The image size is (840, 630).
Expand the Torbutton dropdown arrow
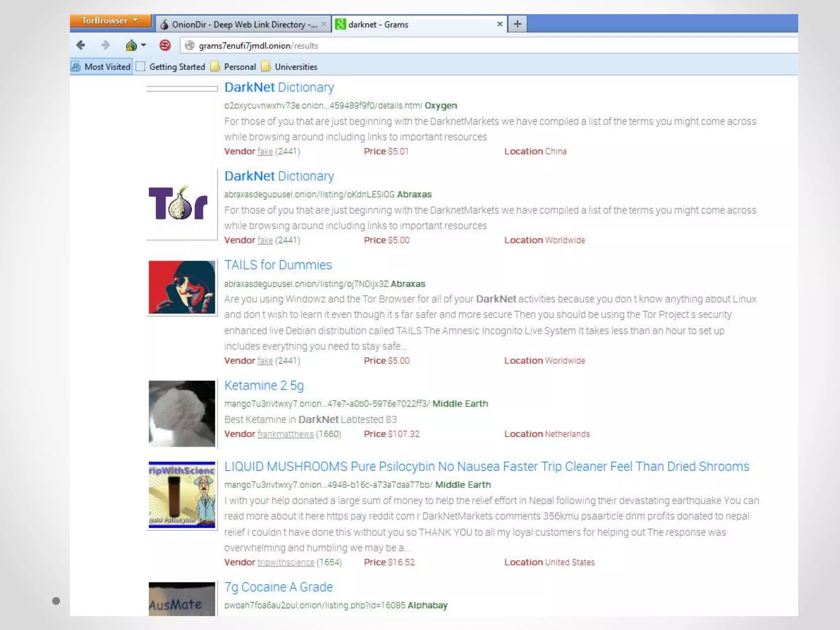coord(143,45)
